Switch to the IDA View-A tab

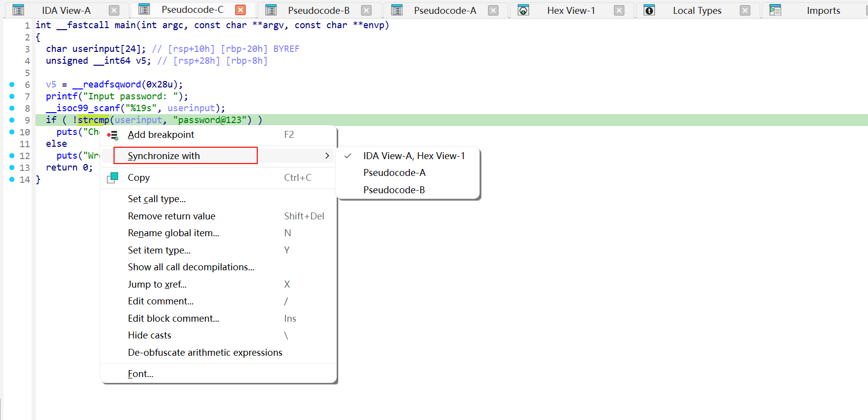coord(66,10)
